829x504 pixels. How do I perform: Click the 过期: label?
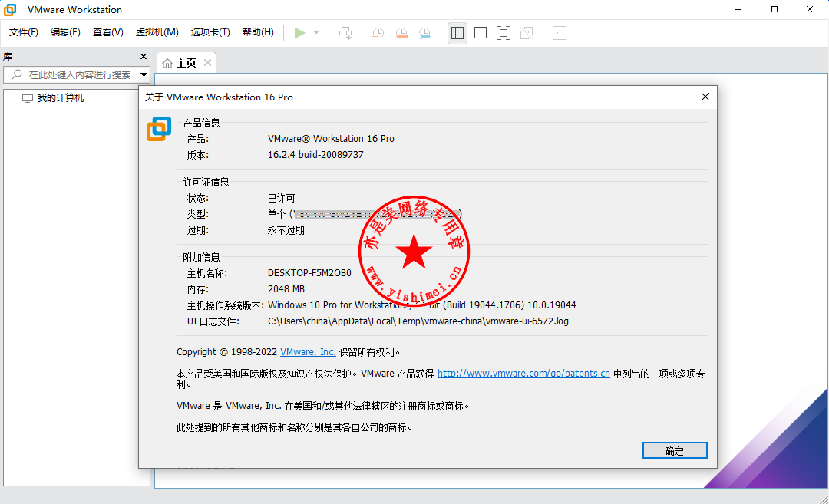tap(198, 230)
